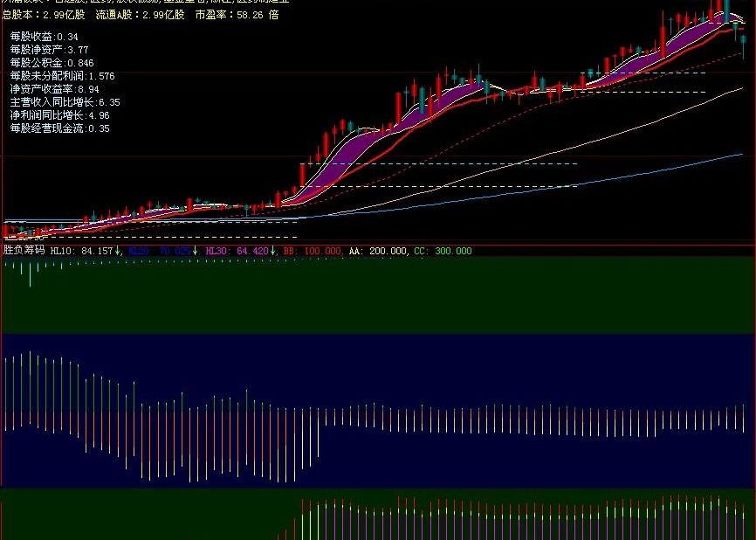Screen dimensions: 756x540
Task: Select the 净资产收益率:8.94 line
Action: pos(54,89)
